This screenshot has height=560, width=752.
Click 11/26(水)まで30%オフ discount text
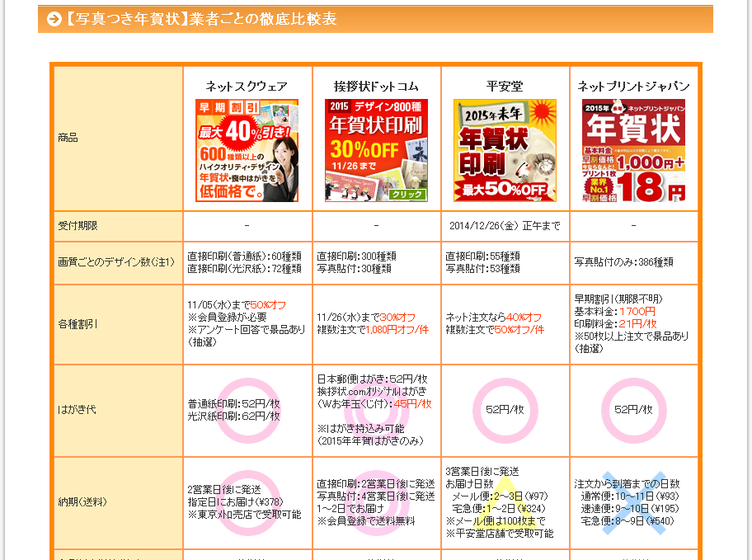pyautogui.click(x=366, y=318)
